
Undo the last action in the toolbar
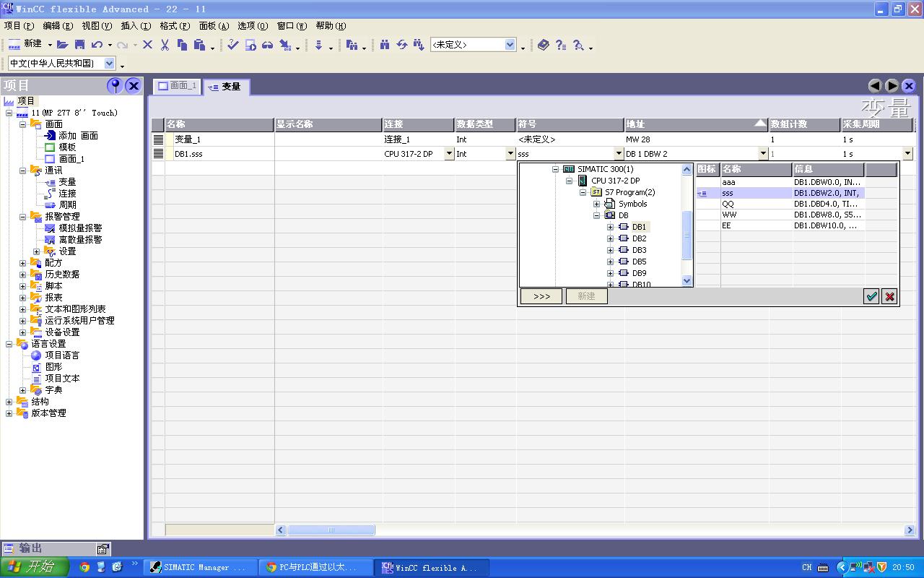click(x=97, y=45)
